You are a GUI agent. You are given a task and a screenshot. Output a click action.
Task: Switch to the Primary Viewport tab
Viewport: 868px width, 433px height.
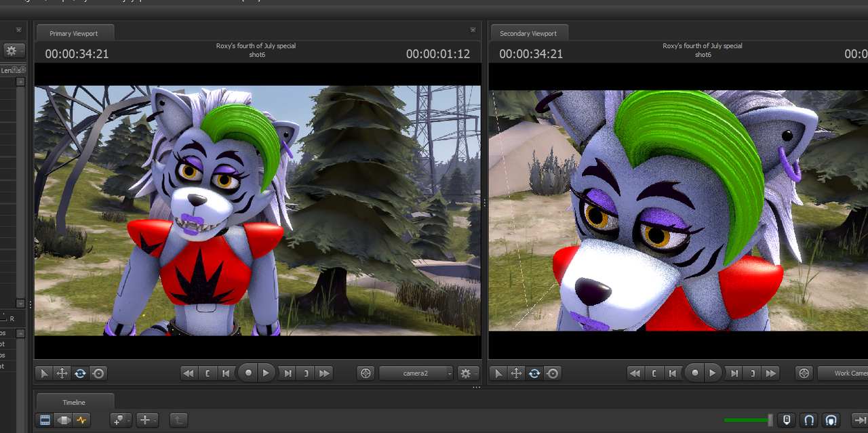tap(75, 33)
